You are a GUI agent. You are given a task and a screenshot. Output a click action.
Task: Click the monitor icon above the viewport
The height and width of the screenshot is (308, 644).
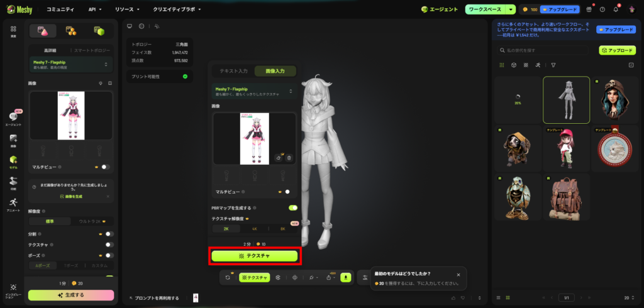click(130, 26)
